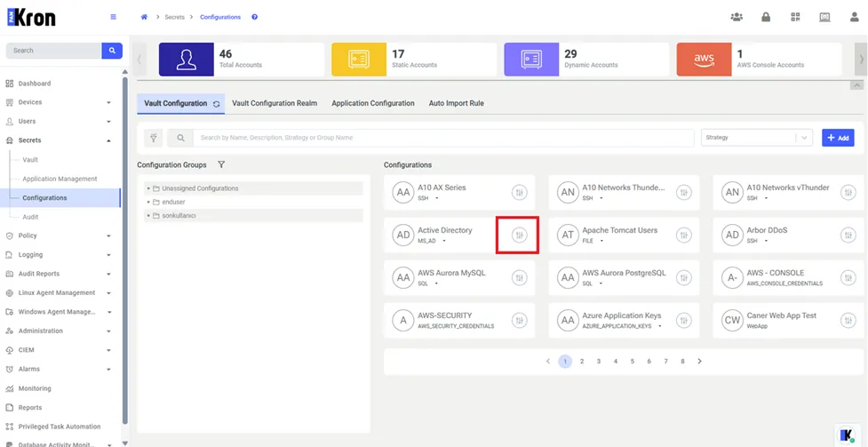
Task: Open settings icon on A10 AX Series card
Action: coord(519,193)
